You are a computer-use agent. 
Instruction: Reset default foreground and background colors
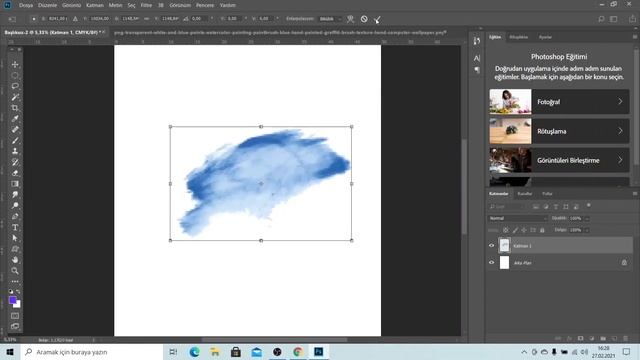pyautogui.click(x=11, y=292)
